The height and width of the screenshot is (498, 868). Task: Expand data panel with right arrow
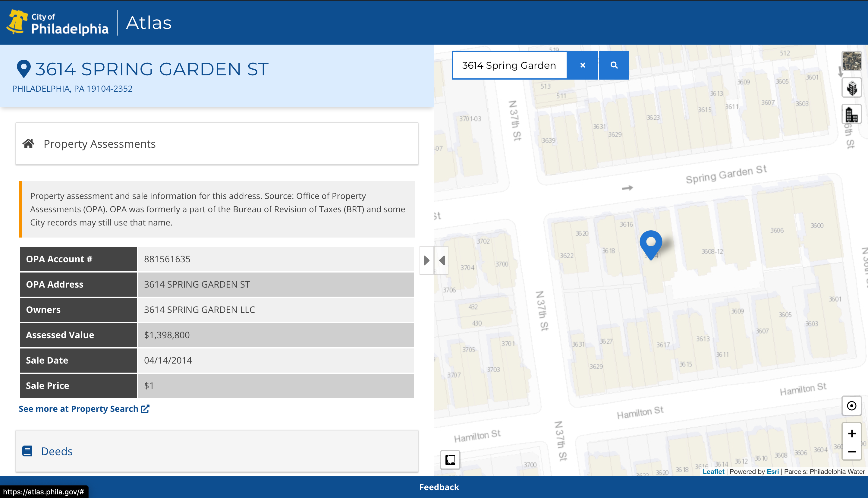(426, 260)
